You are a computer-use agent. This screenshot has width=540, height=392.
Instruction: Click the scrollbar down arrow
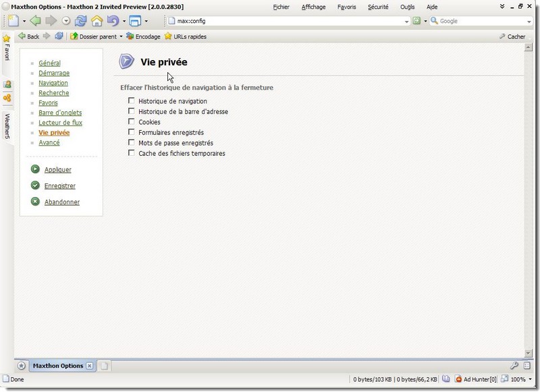[x=528, y=353]
